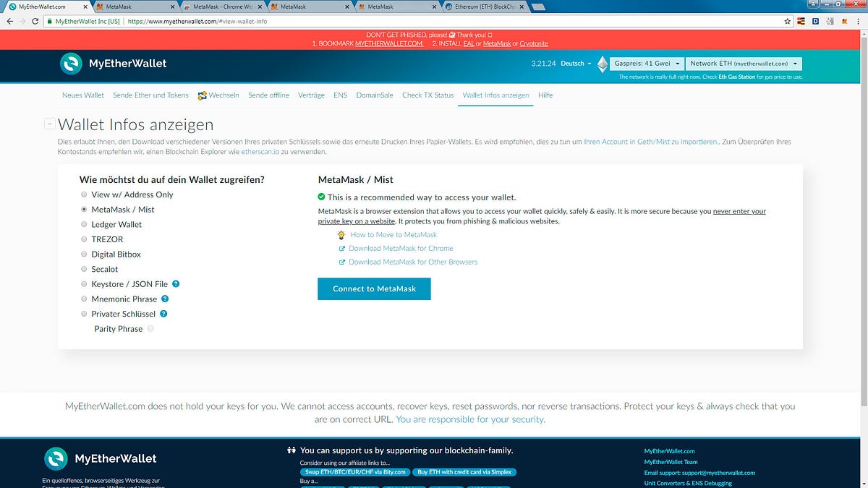This screenshot has width=868, height=488.
Task: Open the Gaspreis: 41 Gwei dropdown
Action: point(647,64)
